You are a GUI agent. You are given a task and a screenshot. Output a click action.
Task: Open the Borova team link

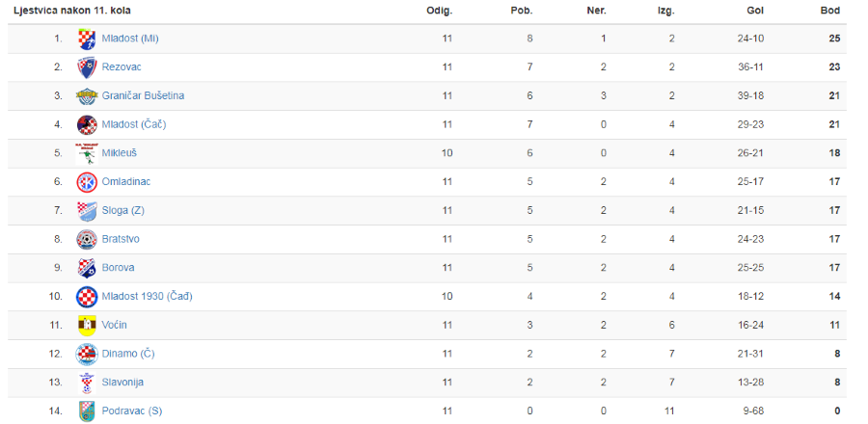click(x=118, y=268)
